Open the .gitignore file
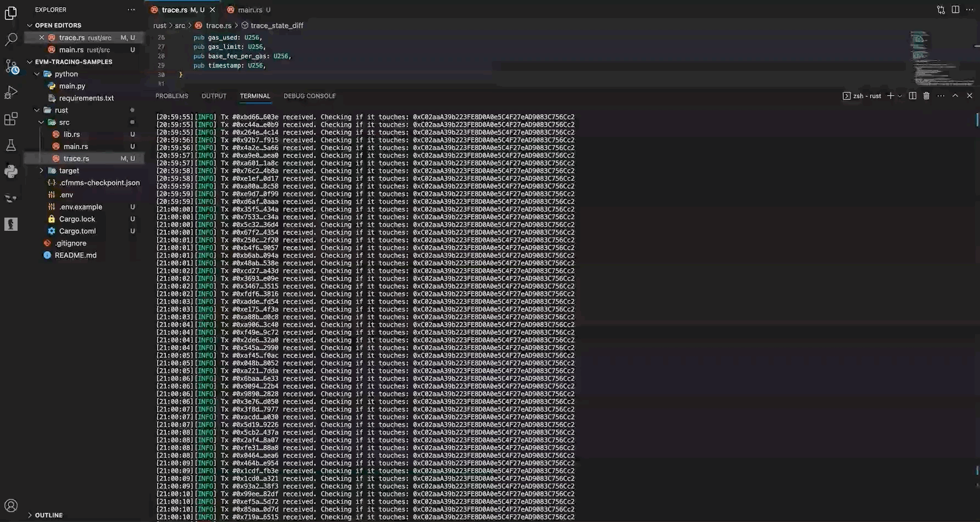 coord(70,243)
